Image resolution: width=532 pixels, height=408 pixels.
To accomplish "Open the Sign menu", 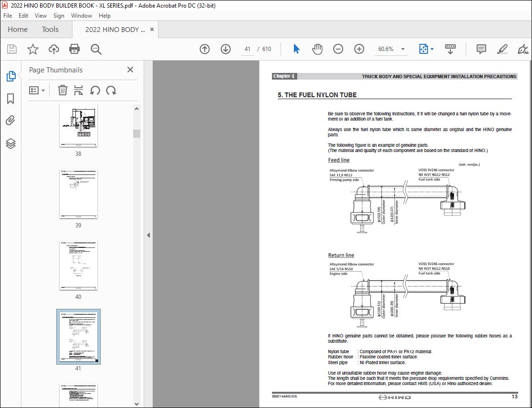I will click(x=59, y=16).
